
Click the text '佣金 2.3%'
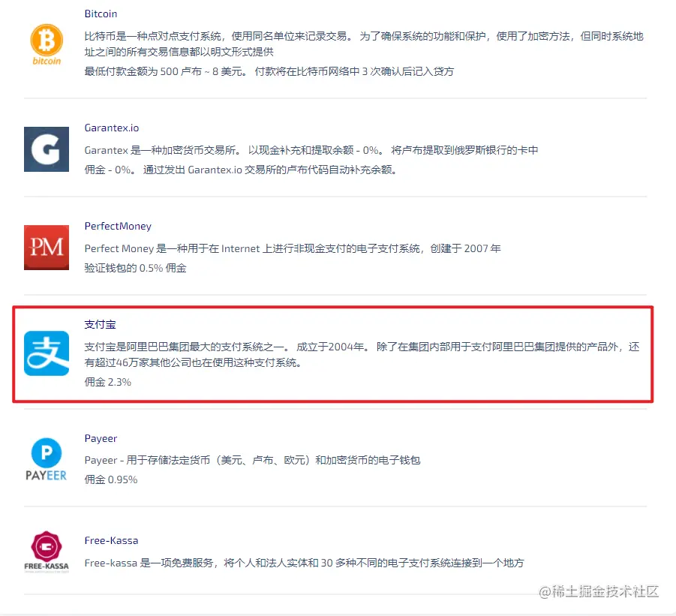click(108, 382)
